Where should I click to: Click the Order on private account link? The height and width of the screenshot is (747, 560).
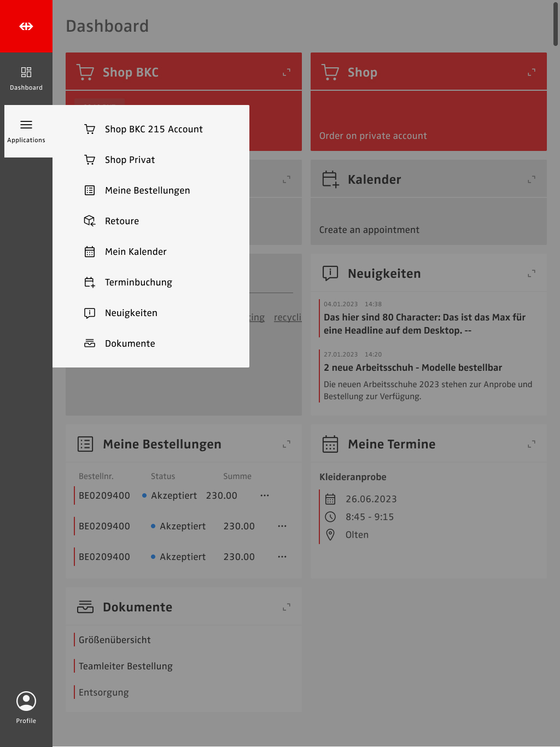(373, 136)
